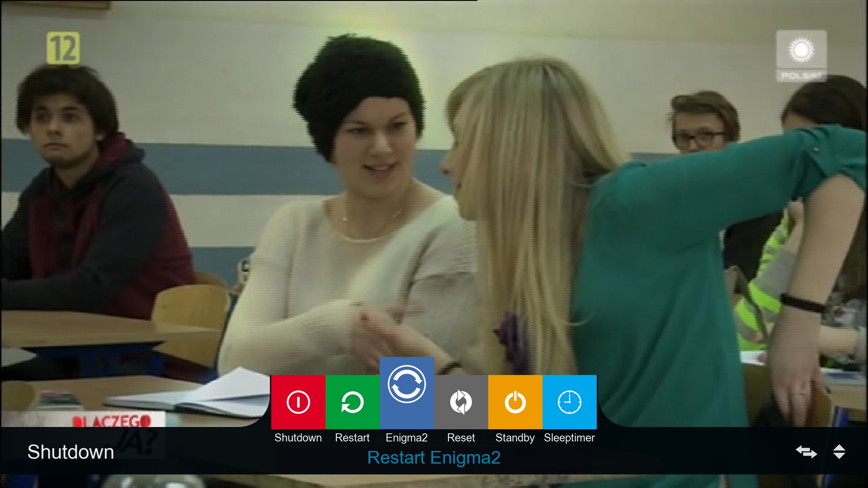868x488 pixels.
Task: Select the gray Reset icon tile
Action: coord(461,402)
